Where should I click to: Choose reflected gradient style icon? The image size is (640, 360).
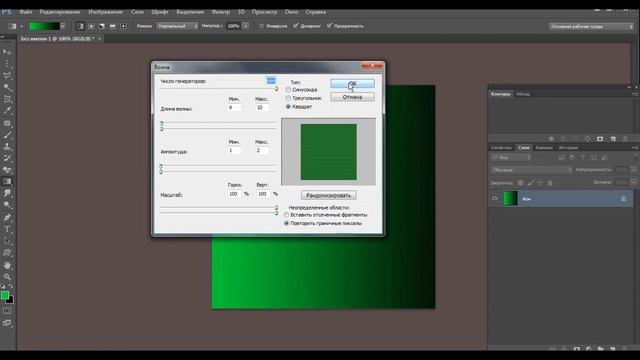point(112,26)
